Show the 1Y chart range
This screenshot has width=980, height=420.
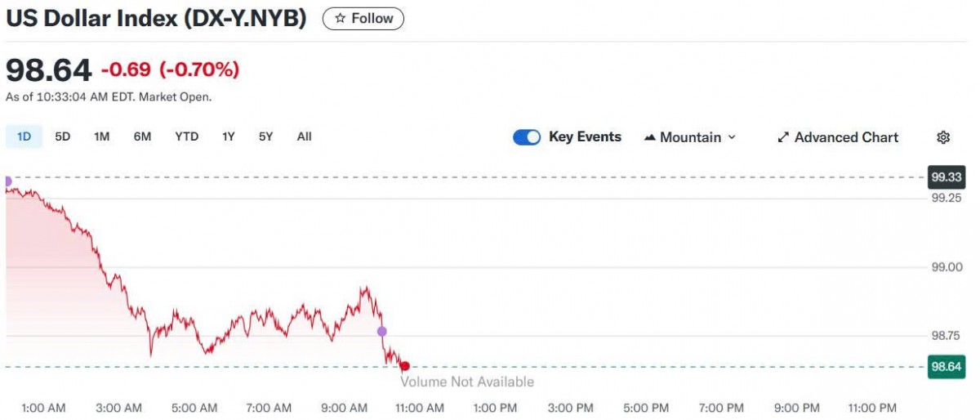(x=228, y=136)
